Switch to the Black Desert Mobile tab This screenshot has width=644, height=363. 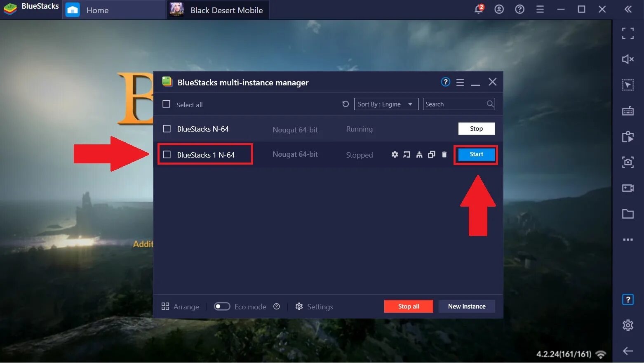coord(217,10)
